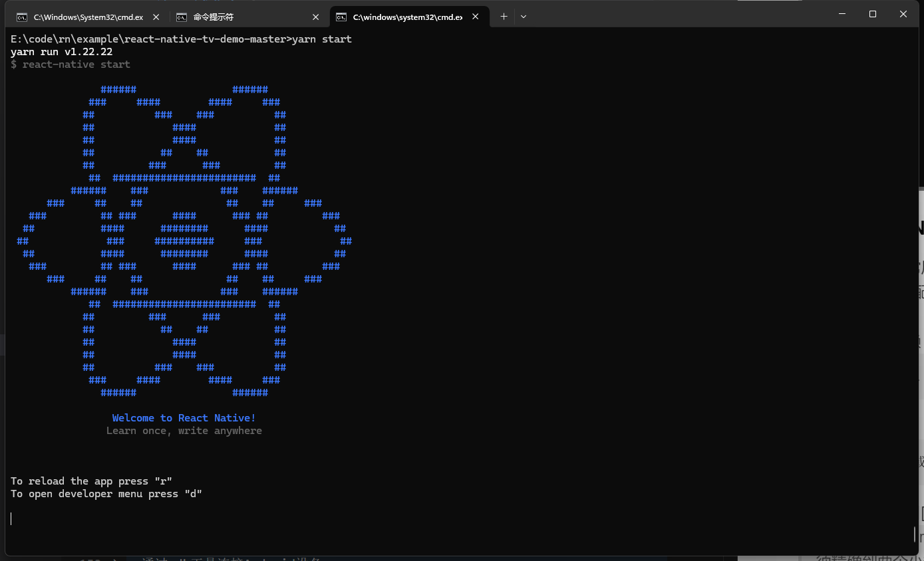Click the "To open developer menu" hint line
The image size is (924, 561).
pos(106,494)
